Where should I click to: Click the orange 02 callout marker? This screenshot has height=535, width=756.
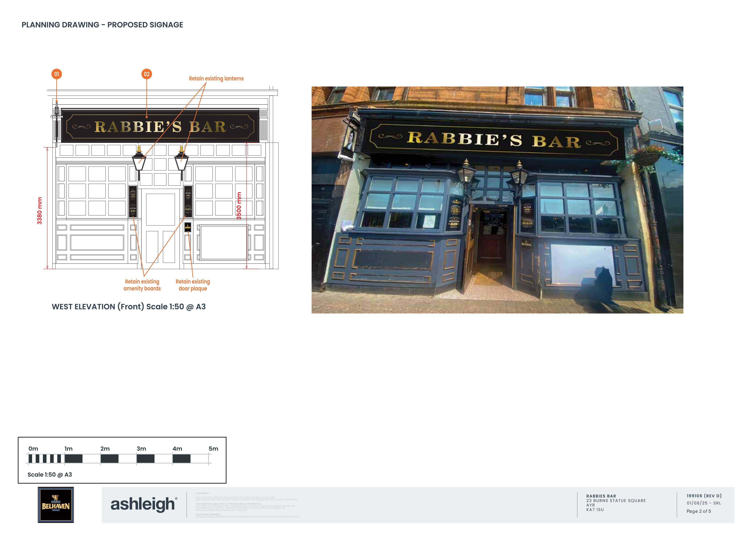pyautogui.click(x=147, y=74)
